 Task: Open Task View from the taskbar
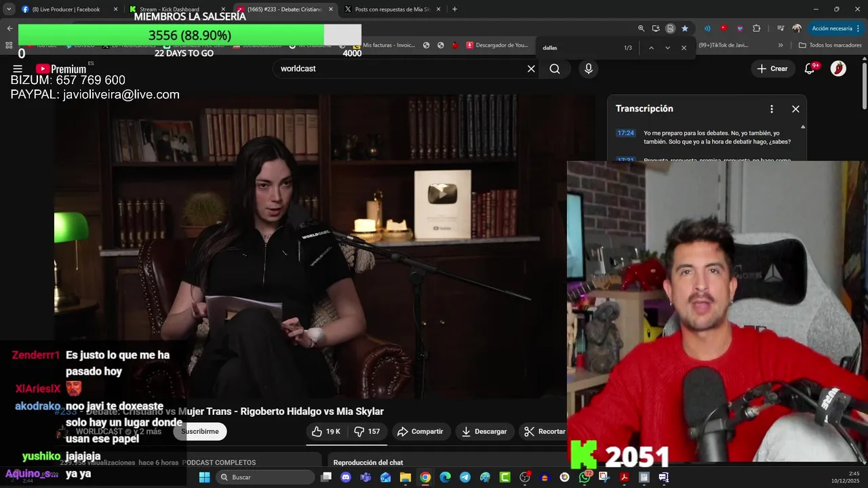[326, 477]
